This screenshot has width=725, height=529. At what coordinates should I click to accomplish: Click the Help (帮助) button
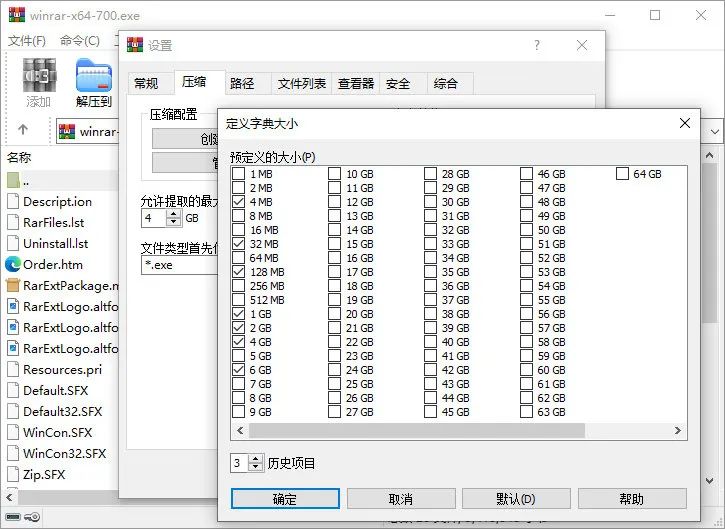632,499
